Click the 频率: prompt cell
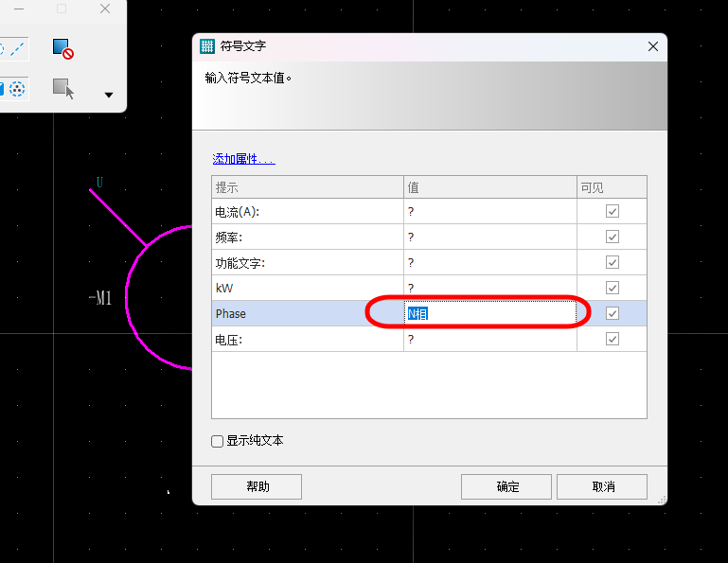The image size is (728, 563). (308, 237)
